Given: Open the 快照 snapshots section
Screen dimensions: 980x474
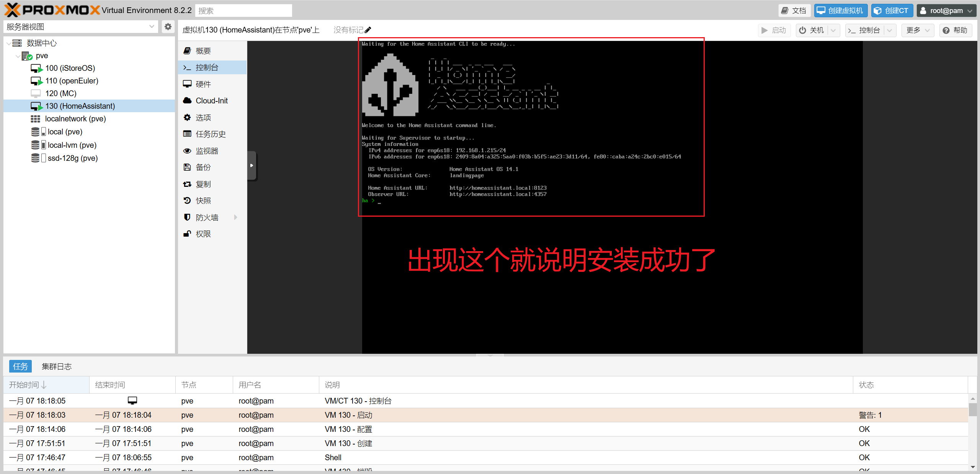Looking at the screenshot, I should (x=203, y=201).
